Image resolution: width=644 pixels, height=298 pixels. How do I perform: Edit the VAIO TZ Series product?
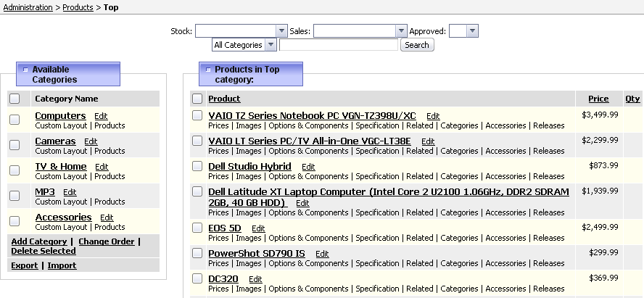pyautogui.click(x=433, y=116)
